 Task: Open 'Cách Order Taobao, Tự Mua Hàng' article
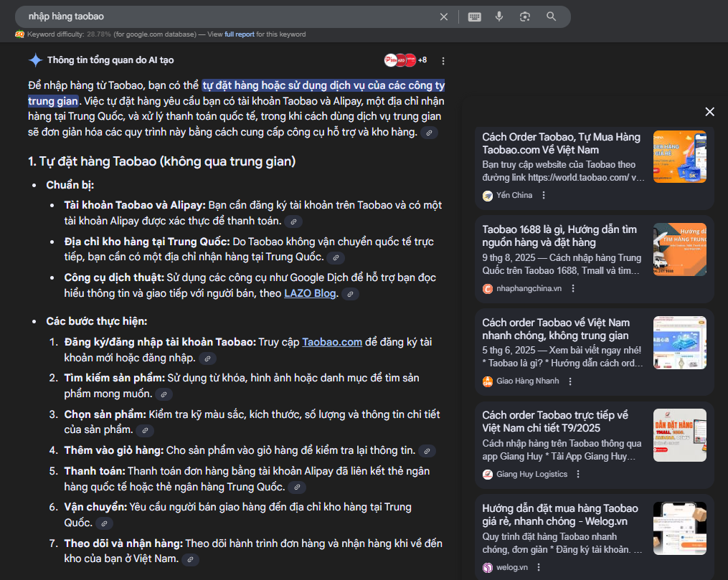pos(561,143)
